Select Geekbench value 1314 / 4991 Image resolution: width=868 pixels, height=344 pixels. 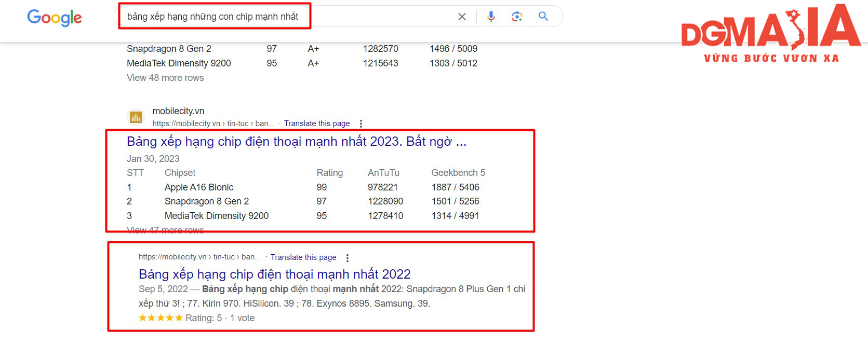455,216
